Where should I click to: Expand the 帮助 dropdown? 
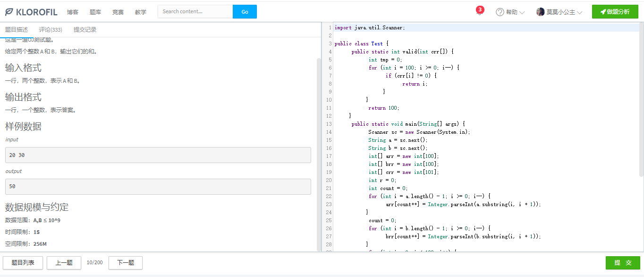(510, 12)
